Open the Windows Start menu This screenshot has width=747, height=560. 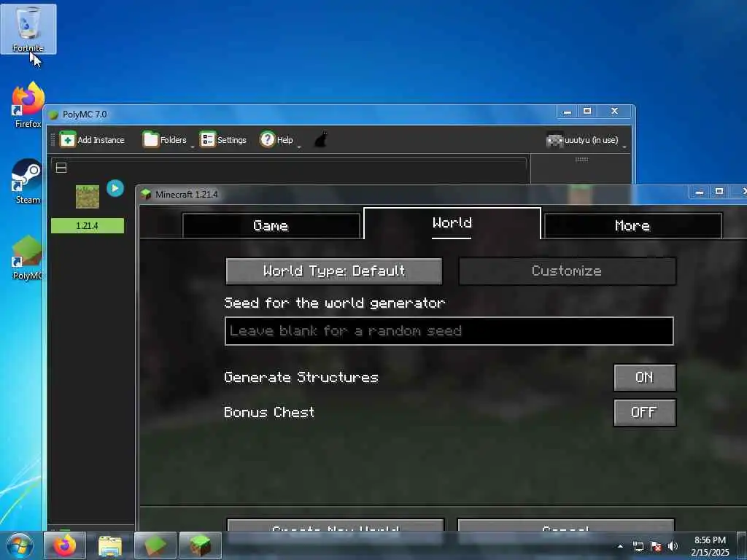click(x=20, y=545)
